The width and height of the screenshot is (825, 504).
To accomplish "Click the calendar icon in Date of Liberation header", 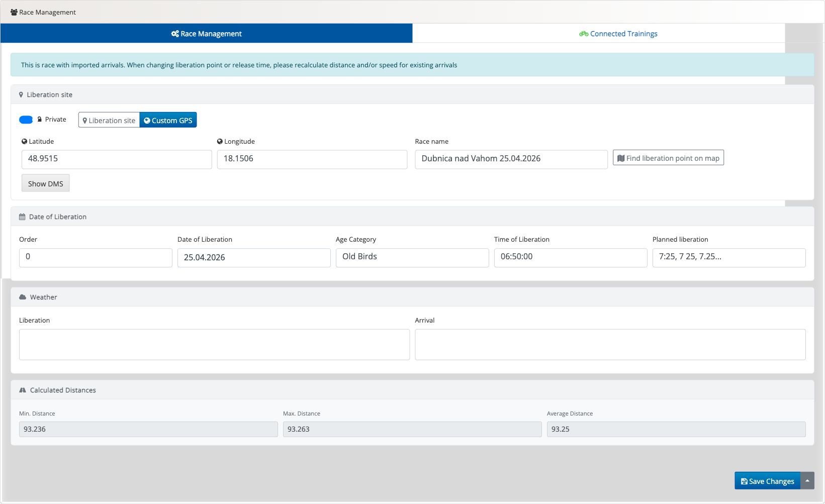I will coord(22,217).
